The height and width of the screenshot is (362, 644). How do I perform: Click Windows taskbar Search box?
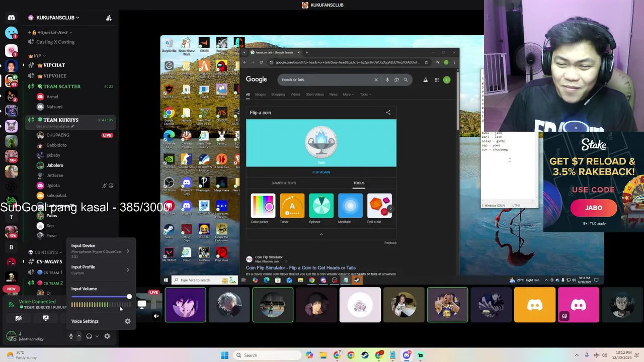[x=267, y=355]
